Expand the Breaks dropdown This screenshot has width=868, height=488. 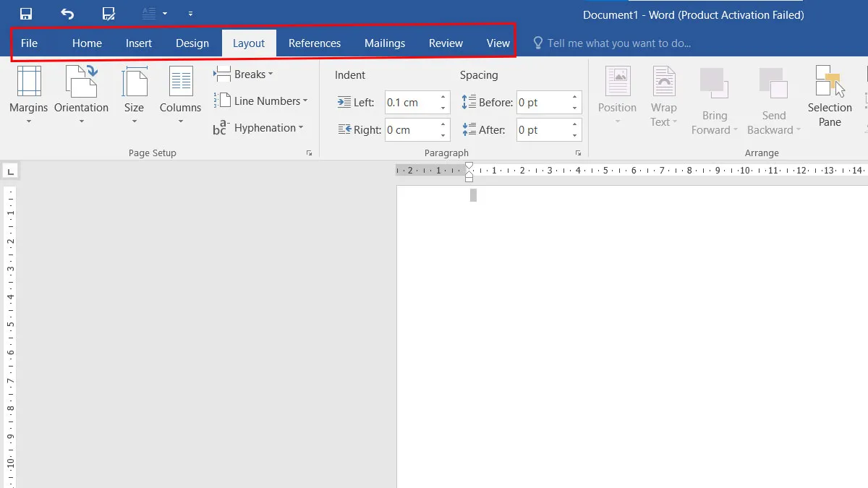244,74
